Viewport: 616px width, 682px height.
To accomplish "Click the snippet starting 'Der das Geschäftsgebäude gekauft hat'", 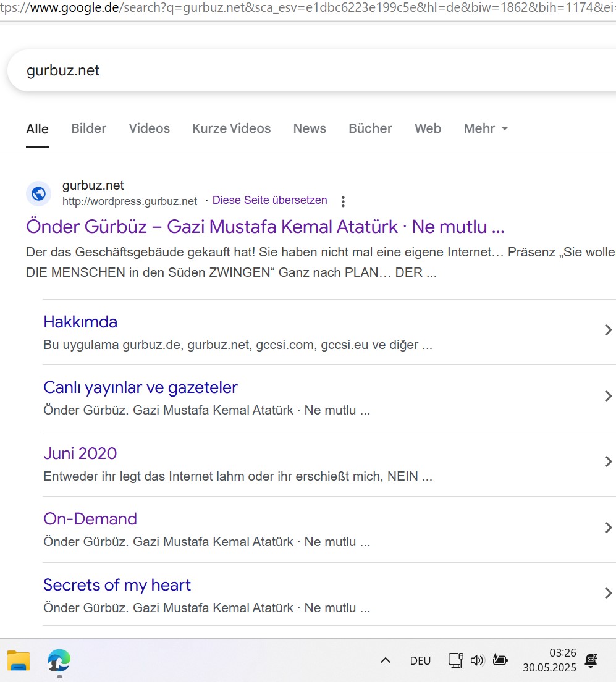I will (321, 263).
